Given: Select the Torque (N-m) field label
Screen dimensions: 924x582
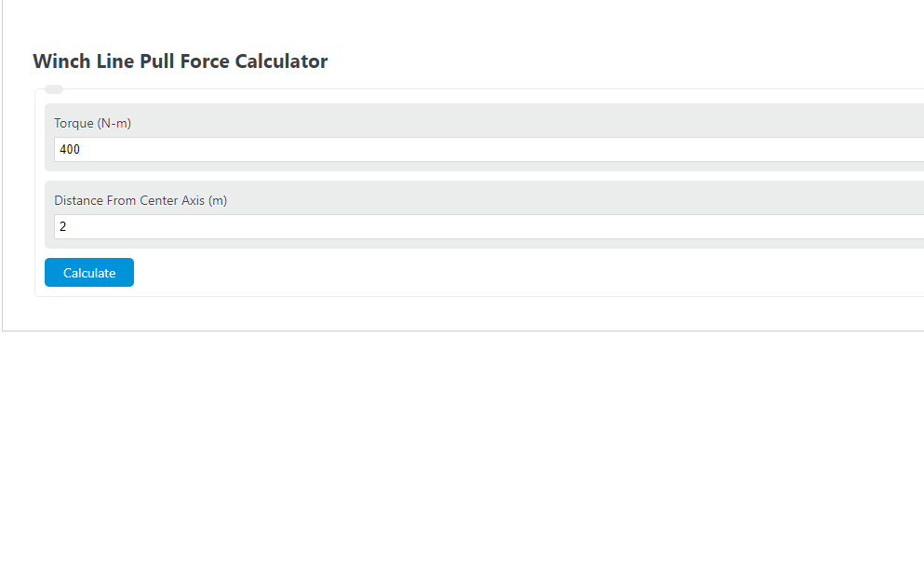Looking at the screenshot, I should pyautogui.click(x=92, y=122).
